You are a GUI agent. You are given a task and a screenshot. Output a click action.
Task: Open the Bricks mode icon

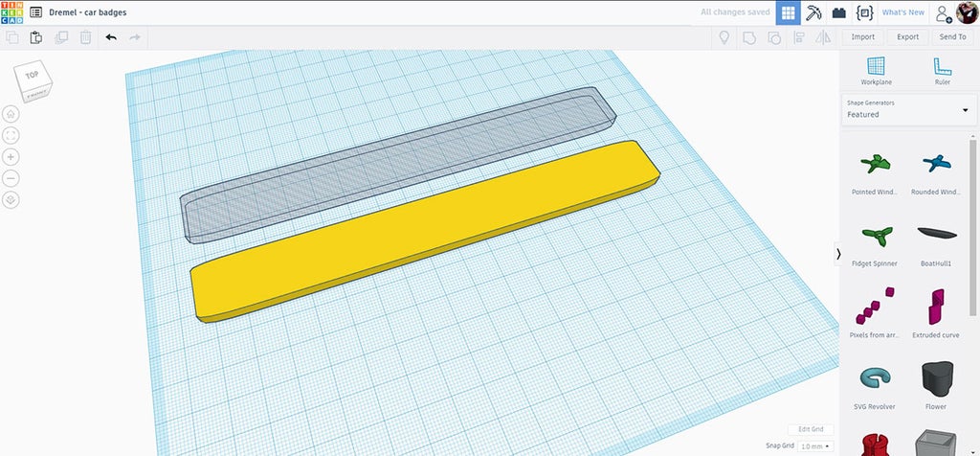tap(838, 12)
